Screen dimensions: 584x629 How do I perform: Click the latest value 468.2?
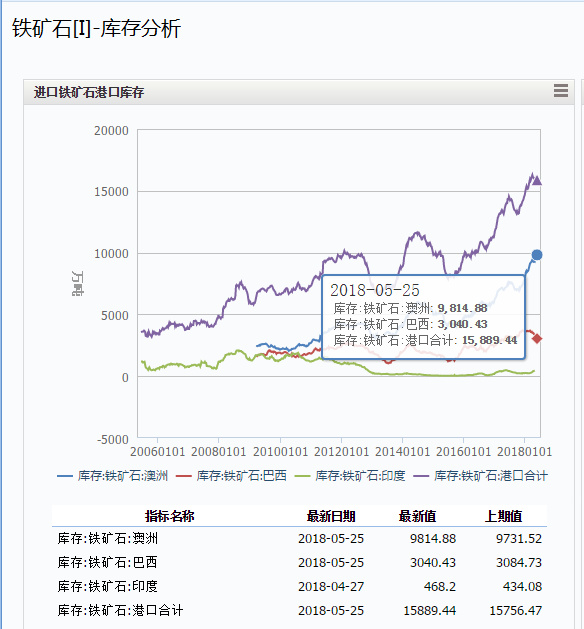(x=440, y=586)
